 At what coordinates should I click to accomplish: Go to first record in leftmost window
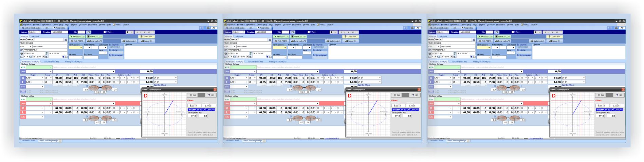coord(136,32)
